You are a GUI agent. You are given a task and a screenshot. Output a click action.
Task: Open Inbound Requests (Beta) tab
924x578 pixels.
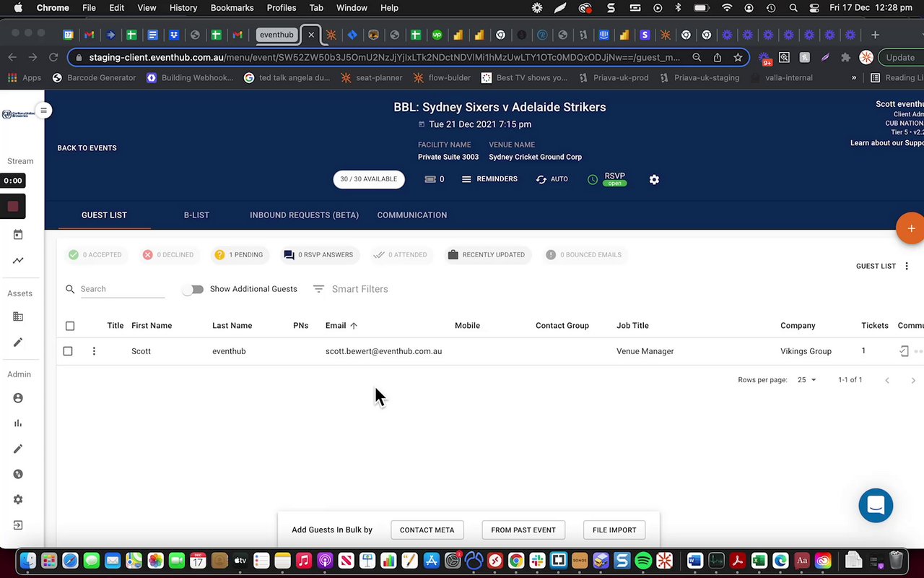(304, 215)
